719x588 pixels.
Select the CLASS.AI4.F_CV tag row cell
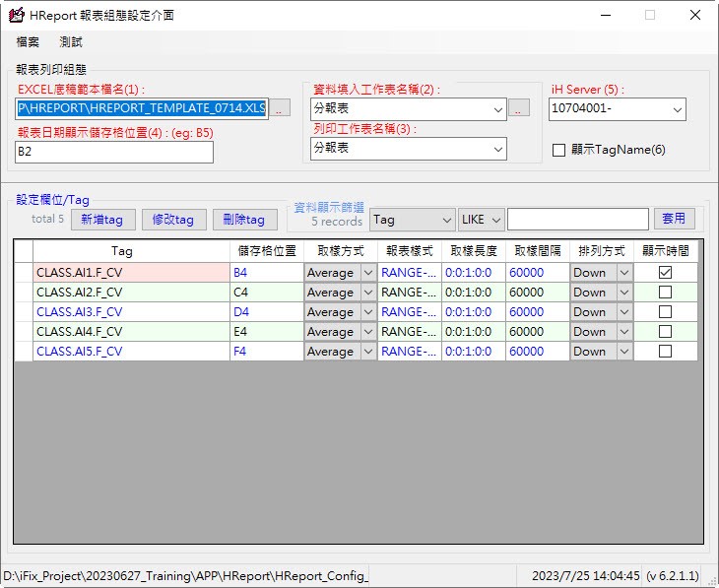click(x=131, y=332)
